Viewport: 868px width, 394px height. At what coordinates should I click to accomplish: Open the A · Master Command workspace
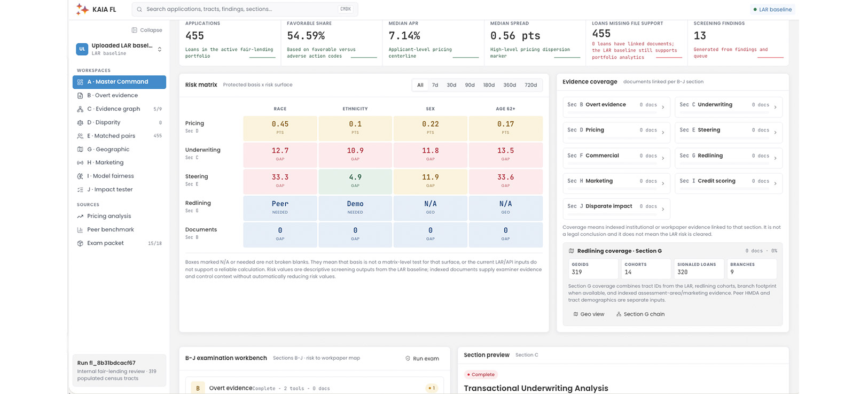point(119,82)
